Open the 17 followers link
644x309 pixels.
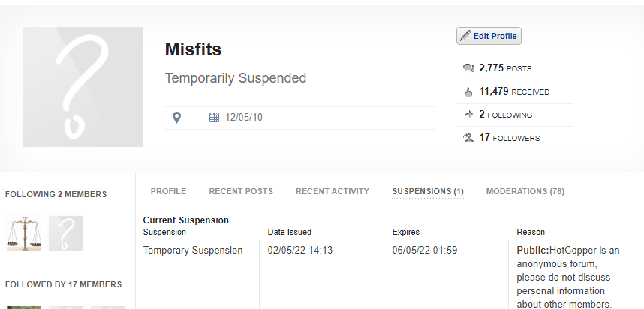[x=510, y=138]
